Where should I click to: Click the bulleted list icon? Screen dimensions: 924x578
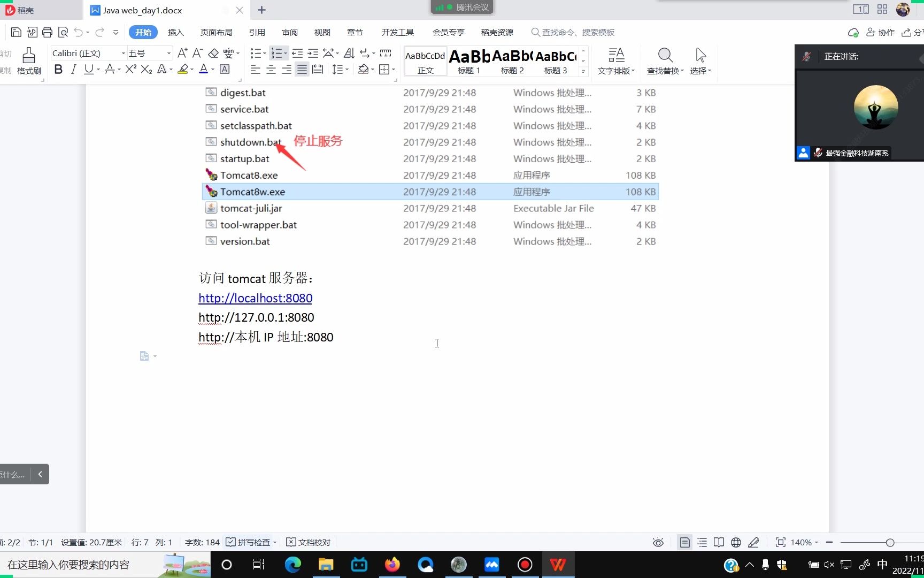[256, 53]
